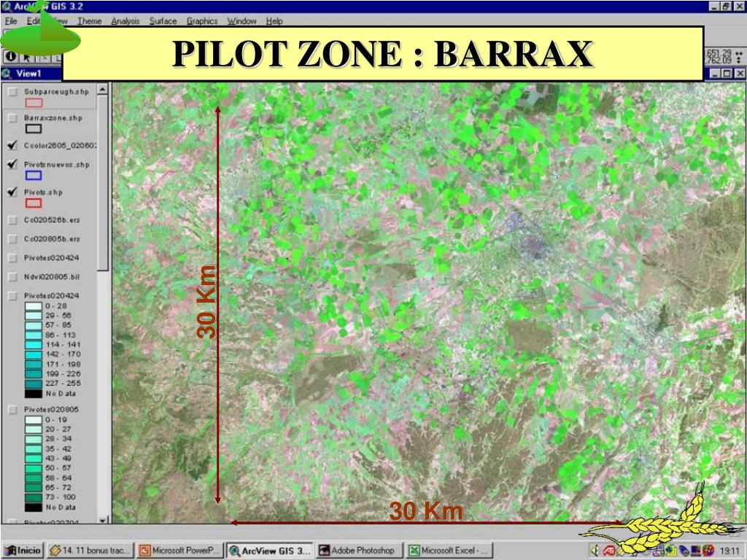Image resolution: width=747 pixels, height=560 pixels.
Task: Click the 19:11 system clock
Action: point(729,551)
